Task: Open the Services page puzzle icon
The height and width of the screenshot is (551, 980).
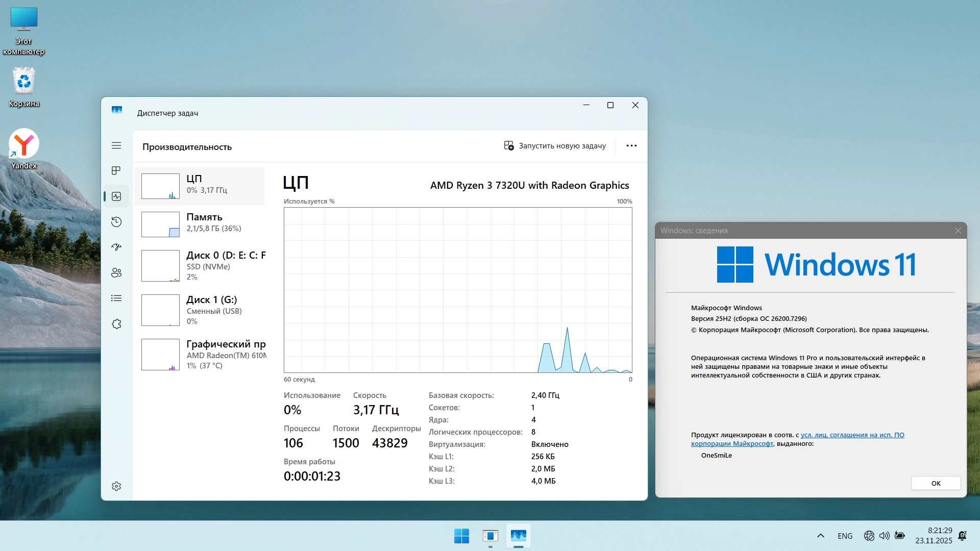Action: (116, 324)
